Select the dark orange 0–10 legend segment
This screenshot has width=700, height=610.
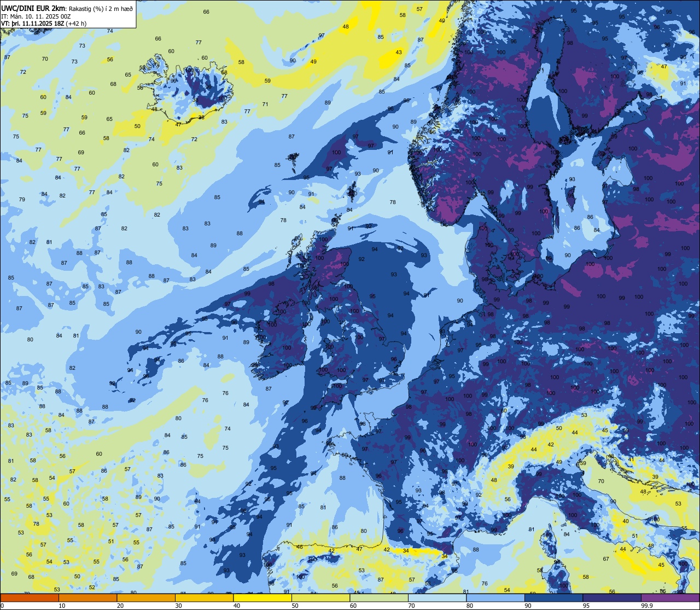tap(30, 598)
